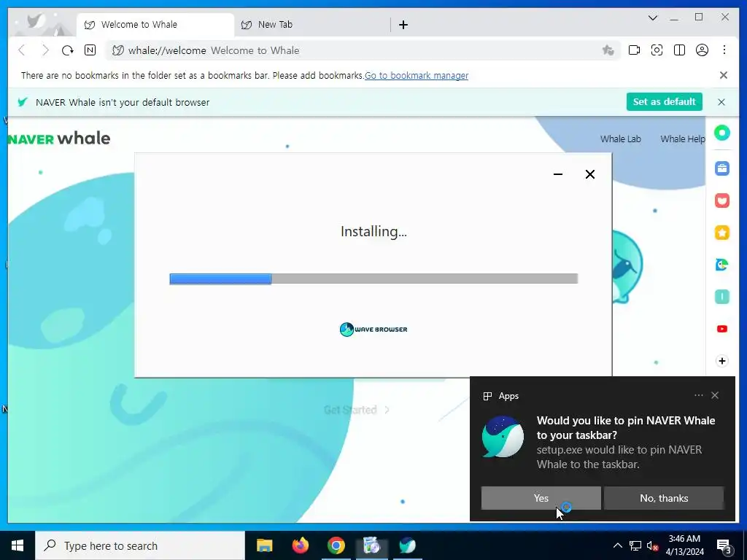This screenshot has width=747, height=560.
Task: Open Firefox from the taskbar
Action: point(300,545)
